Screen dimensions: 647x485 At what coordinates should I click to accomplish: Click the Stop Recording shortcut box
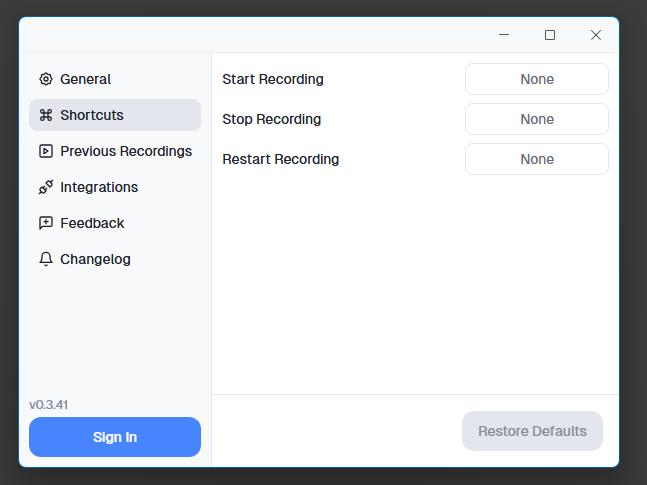coord(537,119)
